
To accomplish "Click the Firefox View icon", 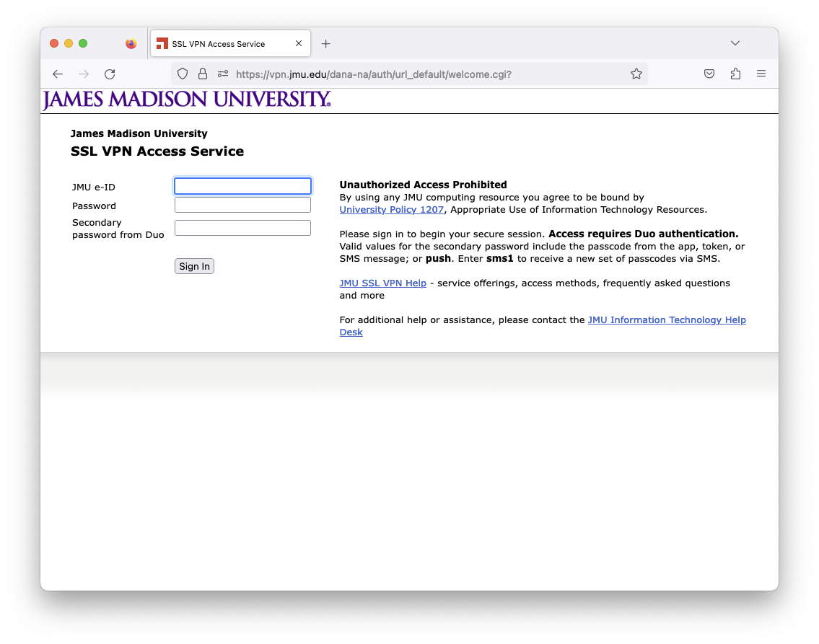I will click(x=131, y=43).
